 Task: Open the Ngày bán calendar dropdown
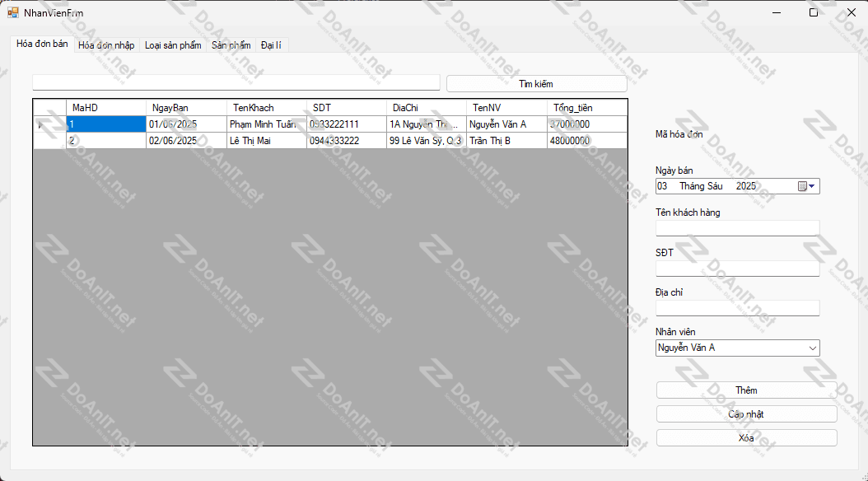click(x=807, y=186)
